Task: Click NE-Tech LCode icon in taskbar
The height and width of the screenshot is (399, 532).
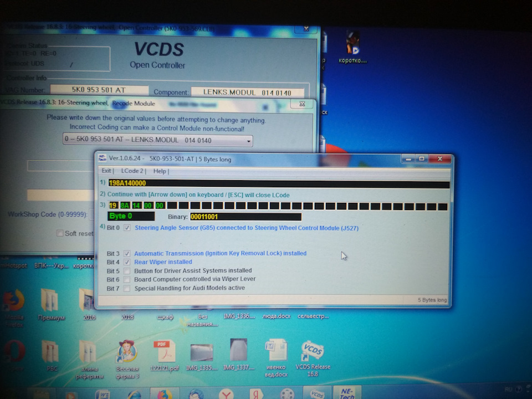Action: click(x=347, y=393)
